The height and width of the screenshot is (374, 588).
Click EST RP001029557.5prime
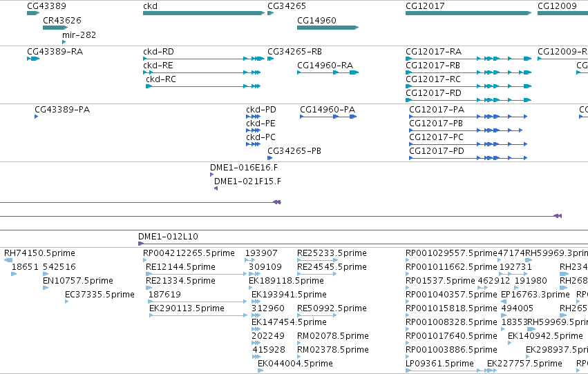[x=407, y=260]
